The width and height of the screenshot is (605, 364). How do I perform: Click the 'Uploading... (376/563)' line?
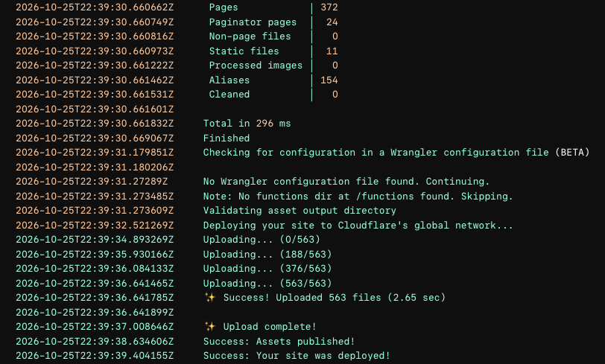point(267,269)
